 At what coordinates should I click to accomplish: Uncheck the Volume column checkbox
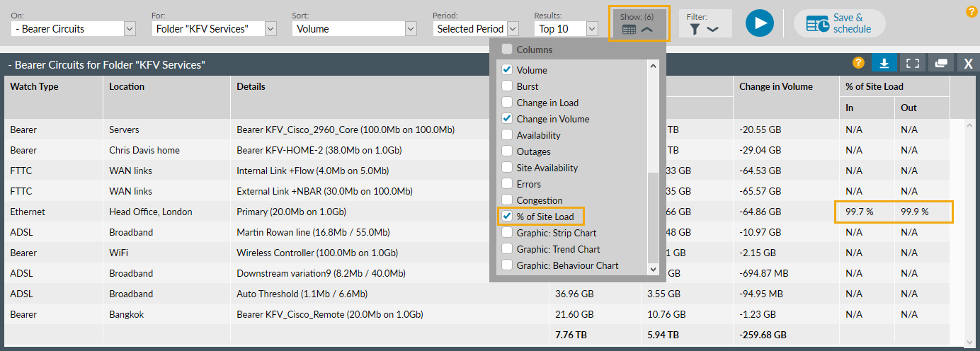coord(507,70)
